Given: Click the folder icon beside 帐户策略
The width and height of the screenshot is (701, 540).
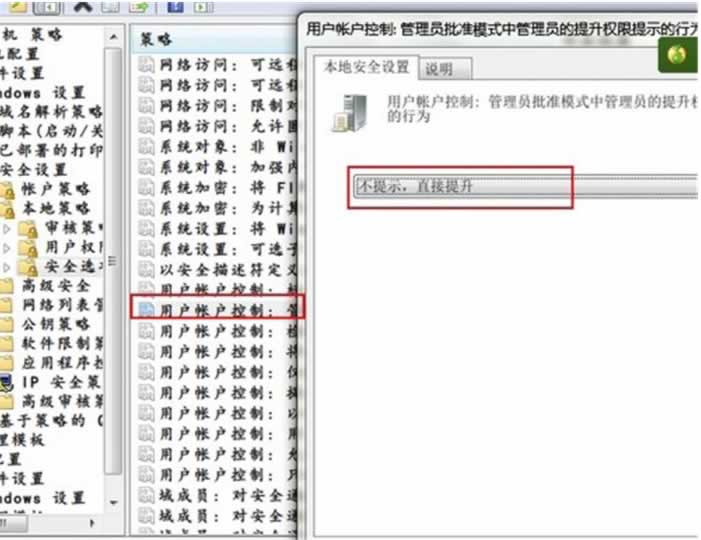Looking at the screenshot, I should coord(8,190).
